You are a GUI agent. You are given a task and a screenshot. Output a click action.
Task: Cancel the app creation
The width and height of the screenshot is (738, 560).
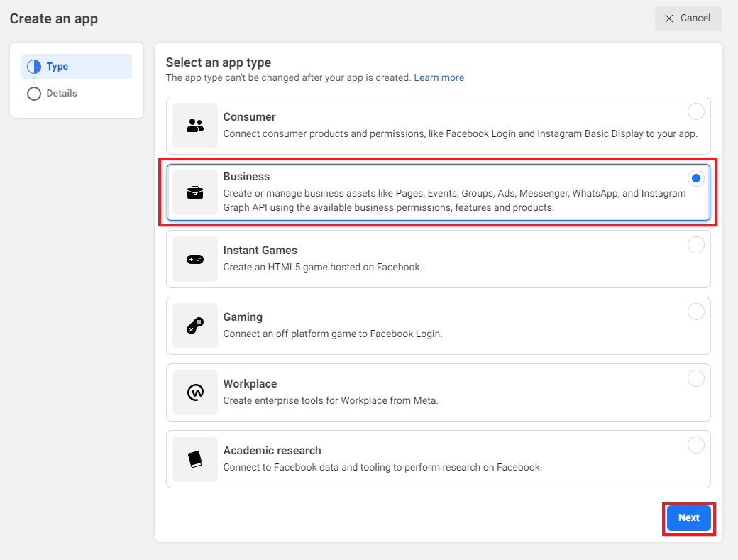point(688,18)
